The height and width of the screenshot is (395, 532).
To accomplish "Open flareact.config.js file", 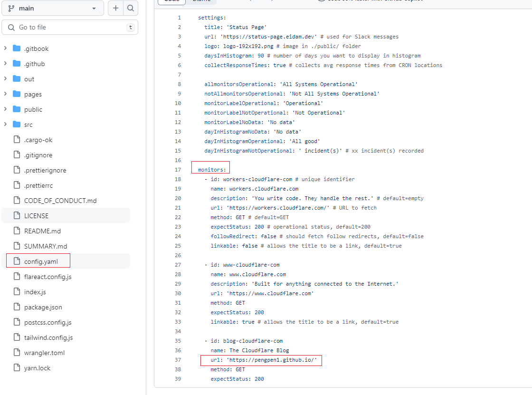I will point(48,277).
